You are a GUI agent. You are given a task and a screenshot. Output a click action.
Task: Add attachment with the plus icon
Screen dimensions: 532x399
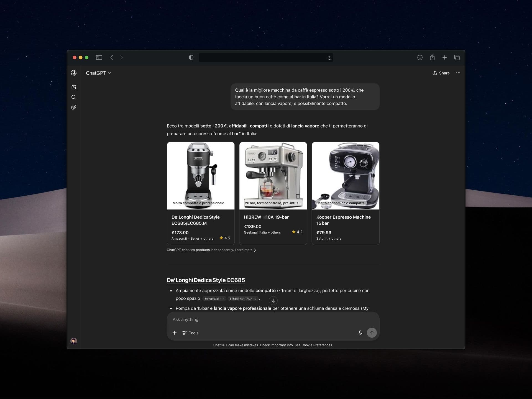pos(175,333)
